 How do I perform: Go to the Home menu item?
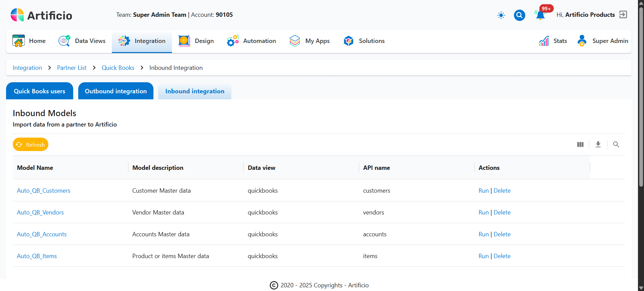point(29,41)
